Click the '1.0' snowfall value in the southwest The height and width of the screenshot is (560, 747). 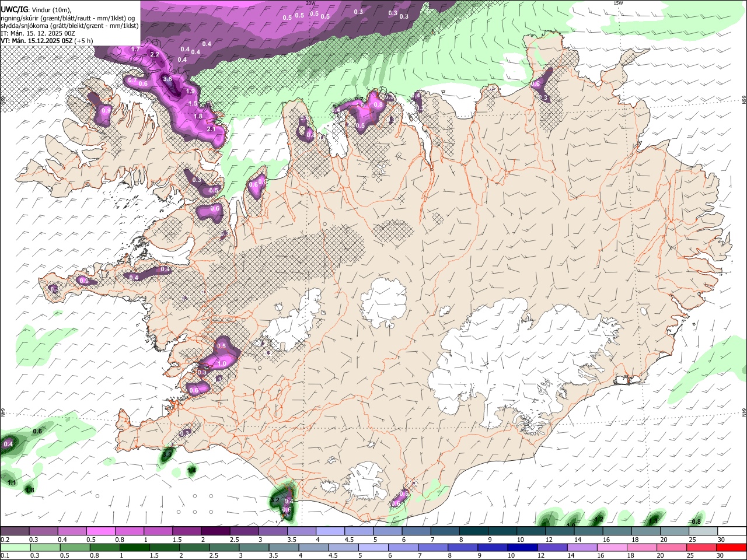click(222, 363)
